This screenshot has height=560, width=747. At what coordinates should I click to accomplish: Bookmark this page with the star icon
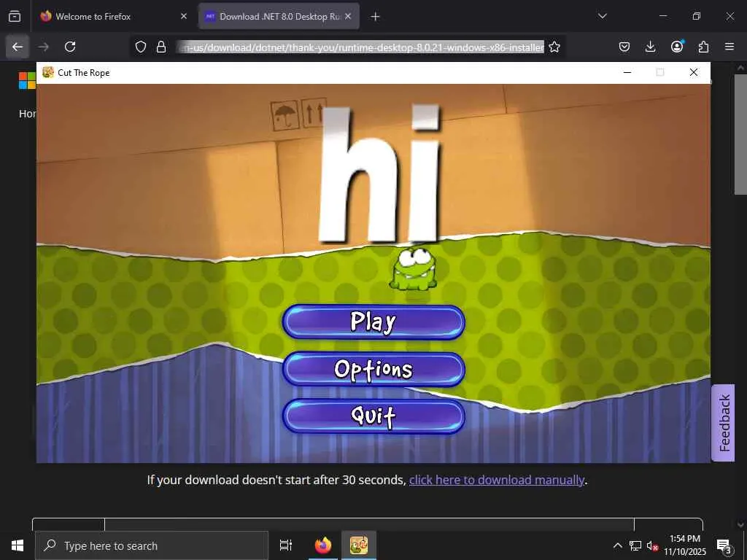pos(554,47)
